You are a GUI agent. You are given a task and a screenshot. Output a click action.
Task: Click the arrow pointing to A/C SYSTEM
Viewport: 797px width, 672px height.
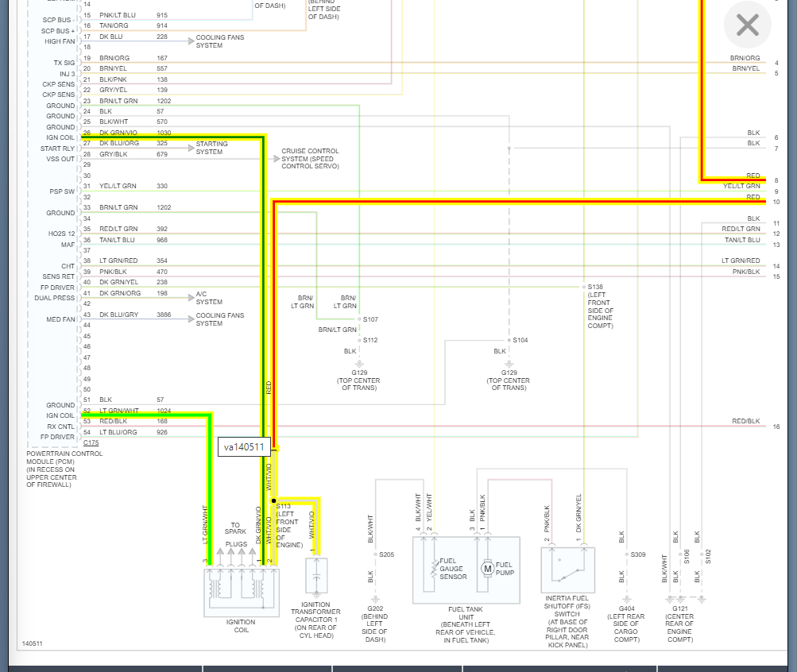192,298
